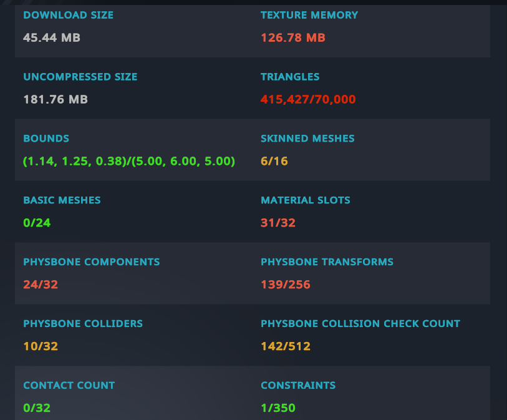
Task: Click the red 126.78 MB value
Action: click(x=292, y=37)
